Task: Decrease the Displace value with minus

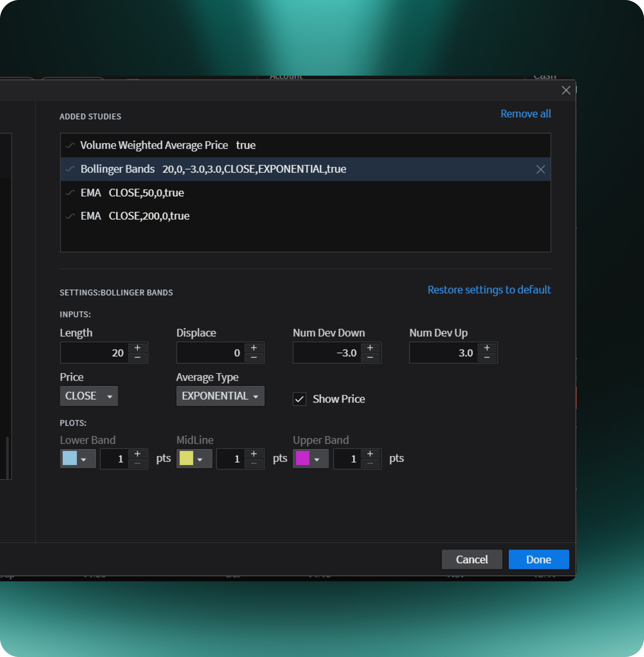Action: [x=254, y=358]
